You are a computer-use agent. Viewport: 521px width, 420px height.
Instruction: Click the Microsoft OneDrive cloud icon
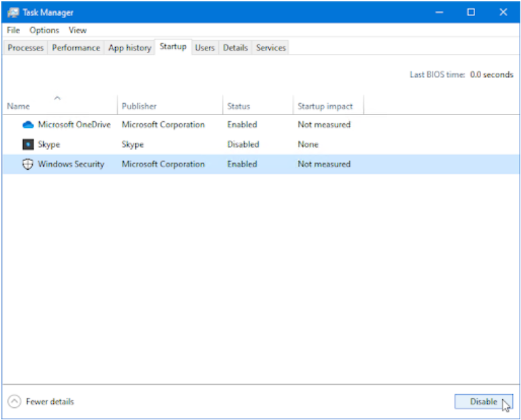pyautogui.click(x=28, y=124)
